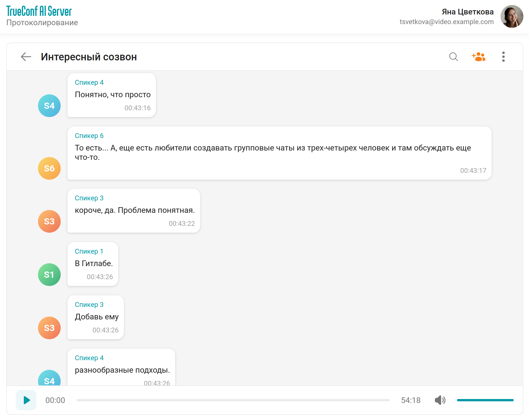Screen dimensions: 529x420
Task: Click the S4 avatar next to 'Понятно, что просто'
Action: (x=49, y=106)
